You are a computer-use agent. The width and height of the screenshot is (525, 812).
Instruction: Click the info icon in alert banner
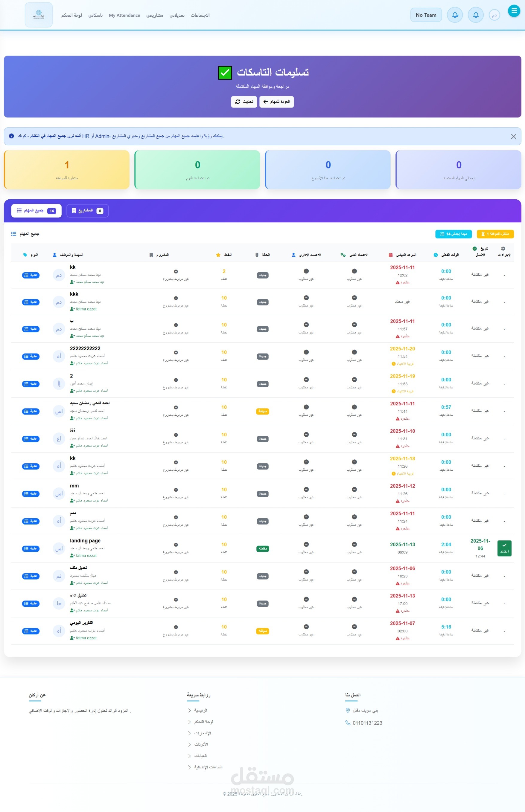(11, 136)
